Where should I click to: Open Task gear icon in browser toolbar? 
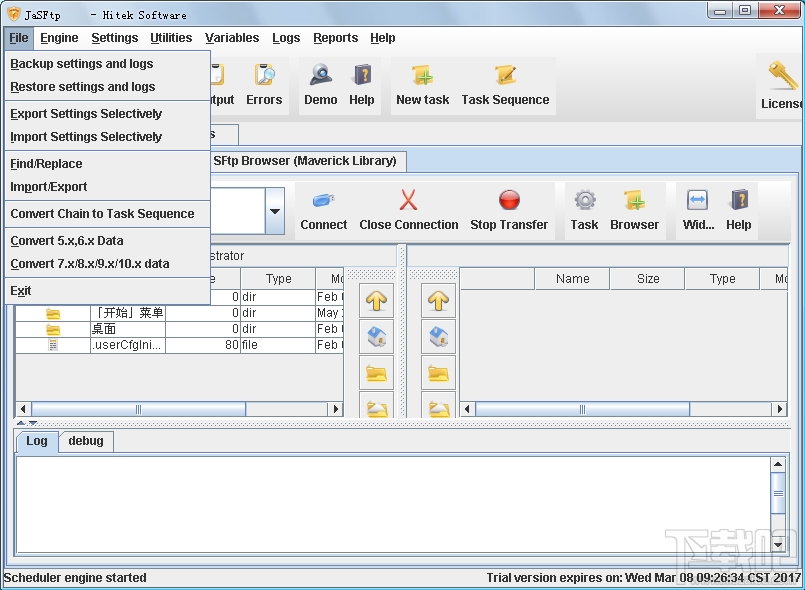click(584, 211)
